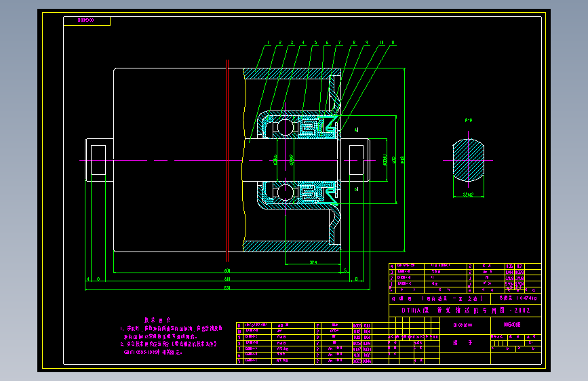Click the upper ball bearing circle
The image size is (588, 381).
point(286,127)
